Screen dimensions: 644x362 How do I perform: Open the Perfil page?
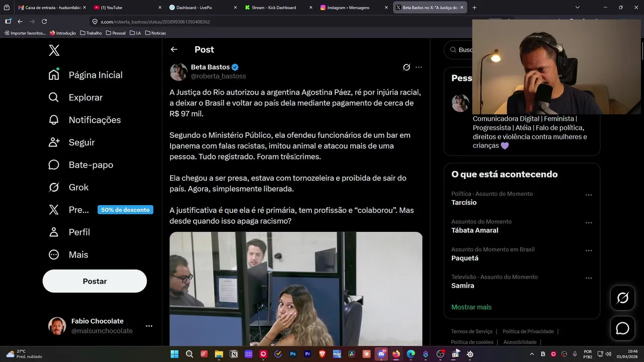point(69,232)
